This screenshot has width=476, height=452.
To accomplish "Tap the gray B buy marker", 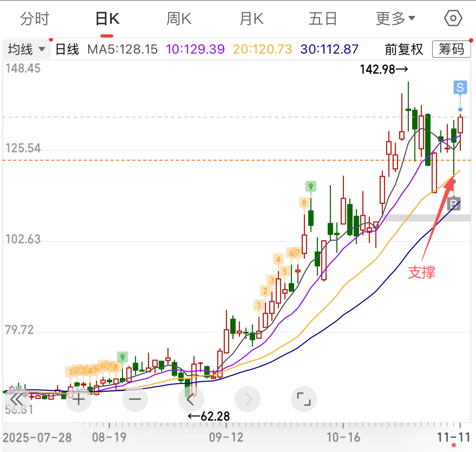I will 454,204.
